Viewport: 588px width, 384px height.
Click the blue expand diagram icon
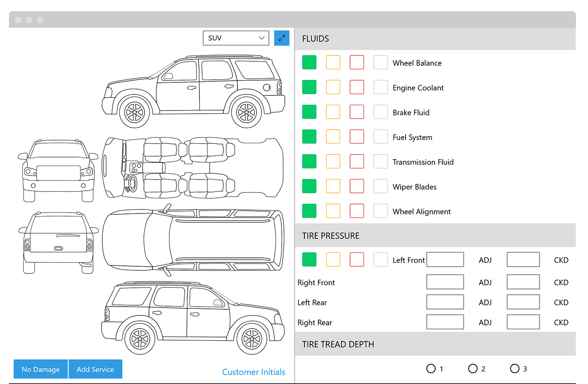point(282,38)
